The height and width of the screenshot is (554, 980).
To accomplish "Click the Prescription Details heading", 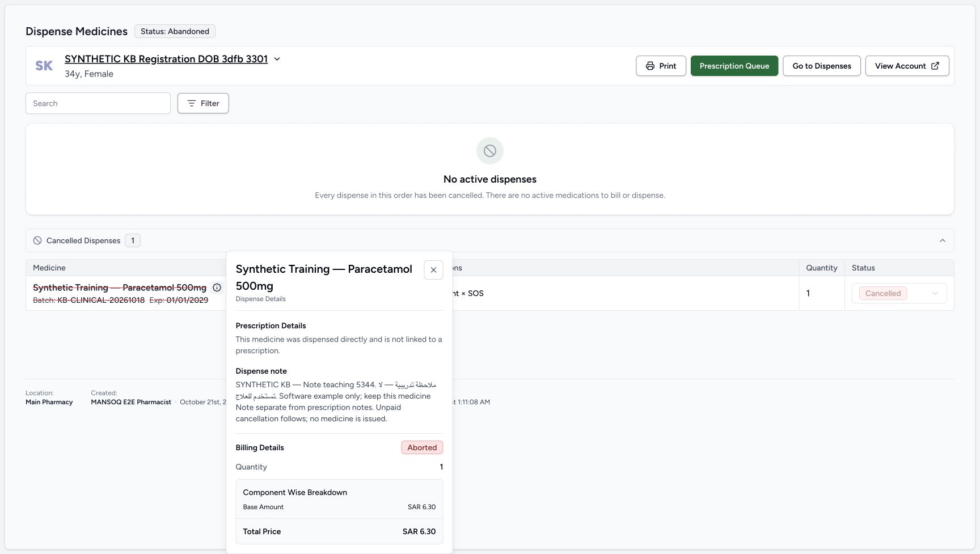I will (271, 325).
